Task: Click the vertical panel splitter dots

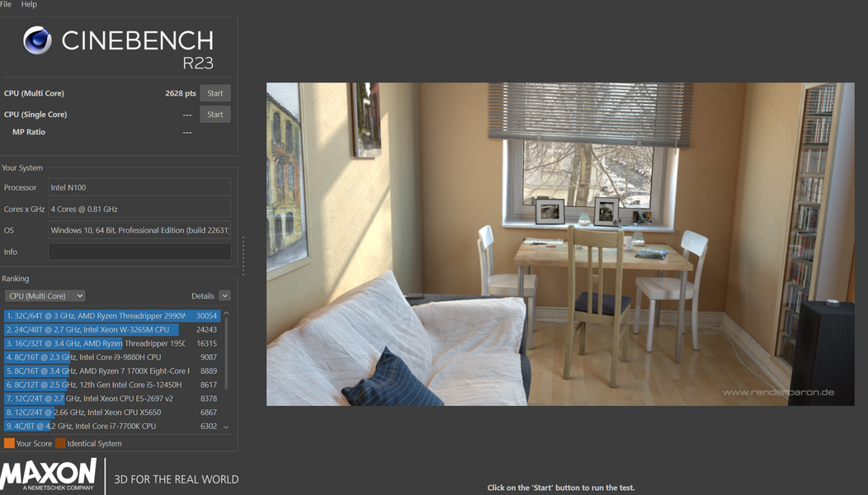Action: tap(243, 256)
